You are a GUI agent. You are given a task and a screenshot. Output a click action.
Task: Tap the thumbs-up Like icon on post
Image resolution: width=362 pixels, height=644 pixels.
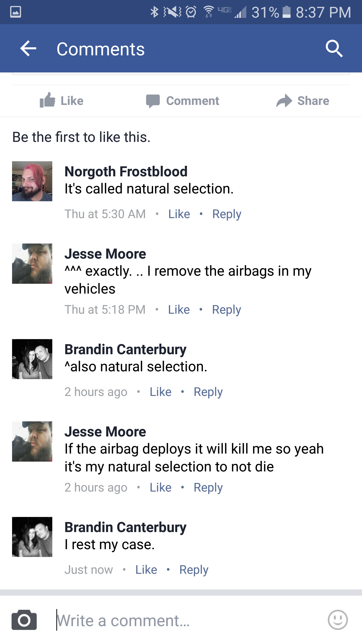click(48, 101)
